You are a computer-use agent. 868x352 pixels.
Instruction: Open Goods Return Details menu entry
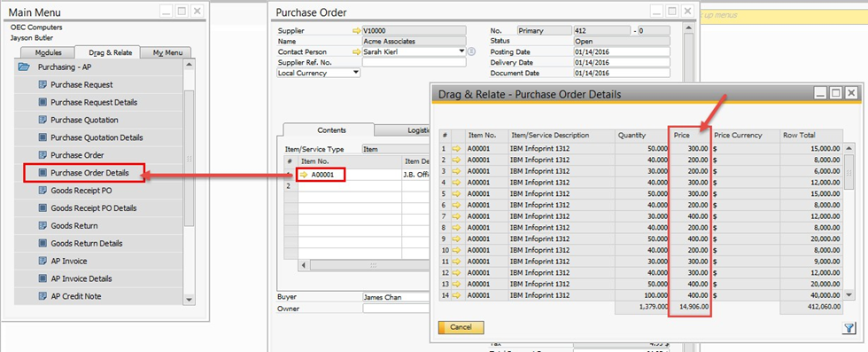tap(87, 243)
